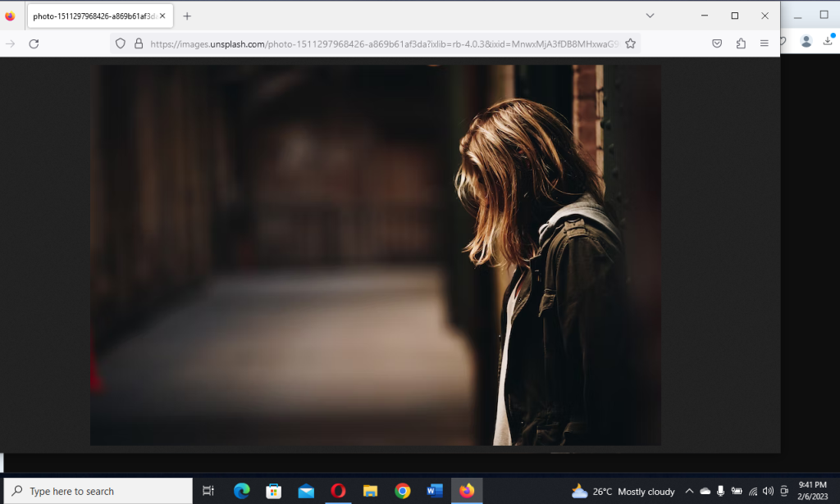
Task: Open the volume control in system tray
Action: 768,491
